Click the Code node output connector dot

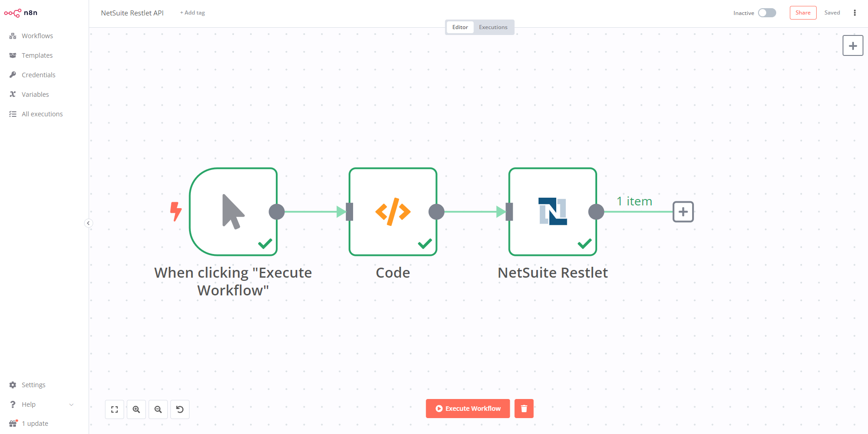pos(437,212)
